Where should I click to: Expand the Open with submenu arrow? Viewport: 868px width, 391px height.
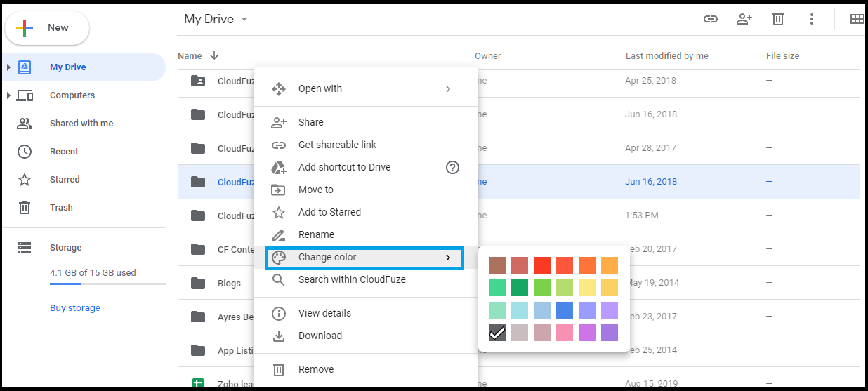[x=448, y=89]
